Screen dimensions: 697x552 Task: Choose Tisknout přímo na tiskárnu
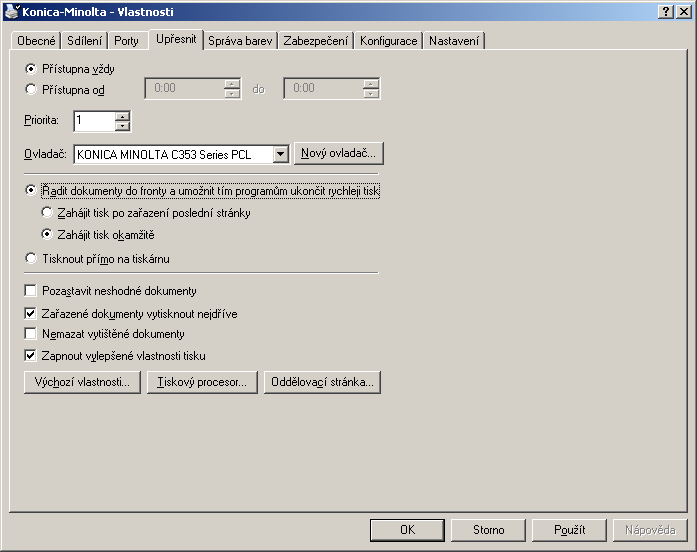pyautogui.click(x=31, y=258)
